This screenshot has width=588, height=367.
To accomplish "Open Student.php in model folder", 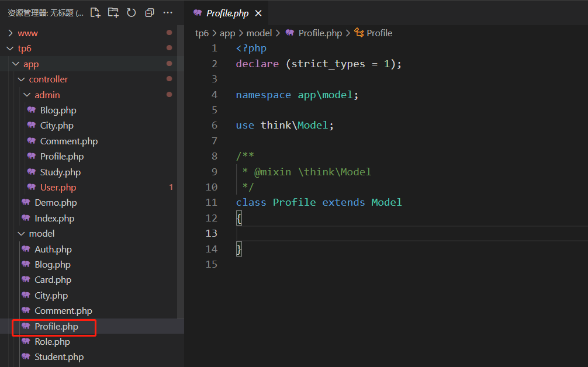I will (59, 357).
